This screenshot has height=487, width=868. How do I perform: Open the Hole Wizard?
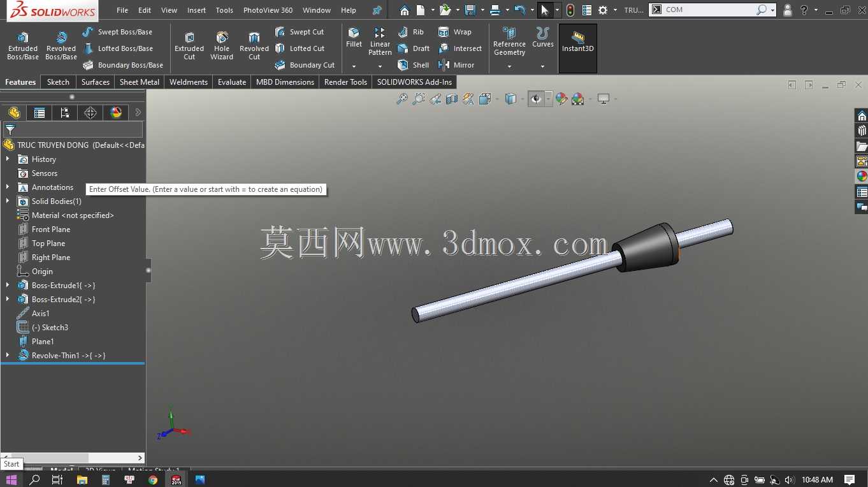pos(222,46)
